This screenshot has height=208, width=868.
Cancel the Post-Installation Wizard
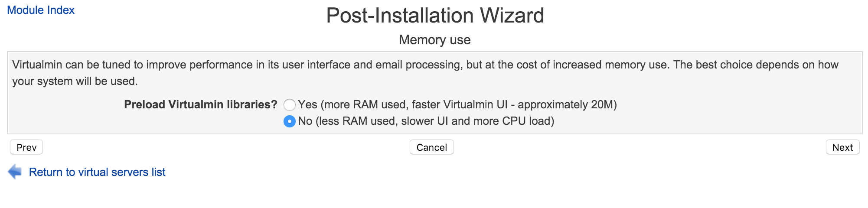431,147
